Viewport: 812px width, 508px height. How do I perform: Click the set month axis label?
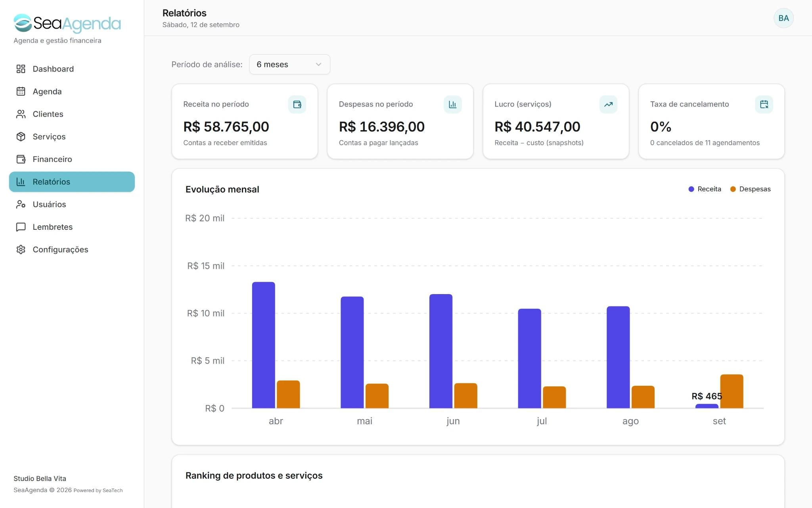[x=719, y=421]
